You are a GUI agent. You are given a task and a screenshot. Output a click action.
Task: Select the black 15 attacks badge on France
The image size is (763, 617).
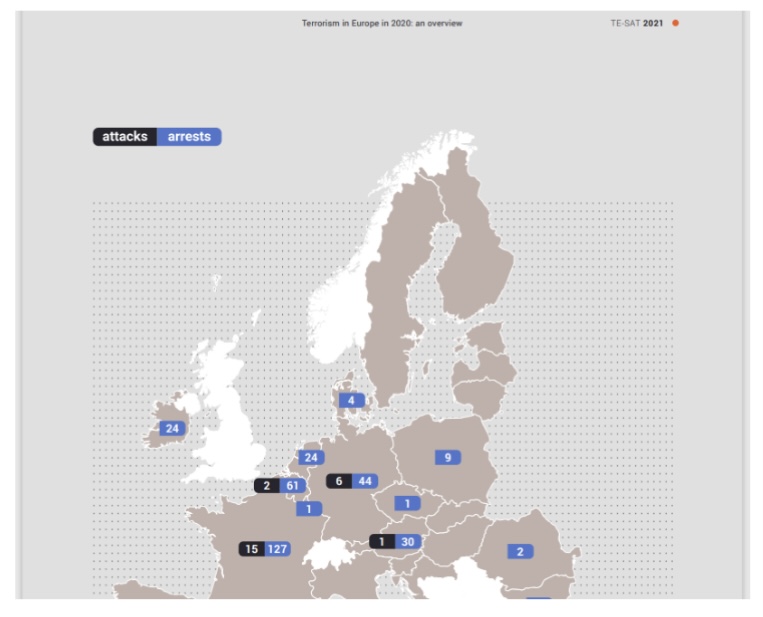click(251, 549)
